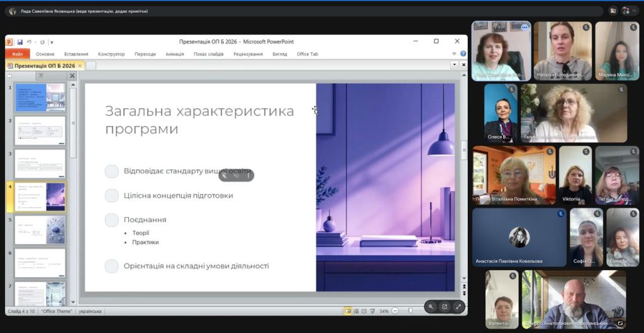Toggle Normal view button in status bar
This screenshot has height=333, width=644.
[348, 311]
